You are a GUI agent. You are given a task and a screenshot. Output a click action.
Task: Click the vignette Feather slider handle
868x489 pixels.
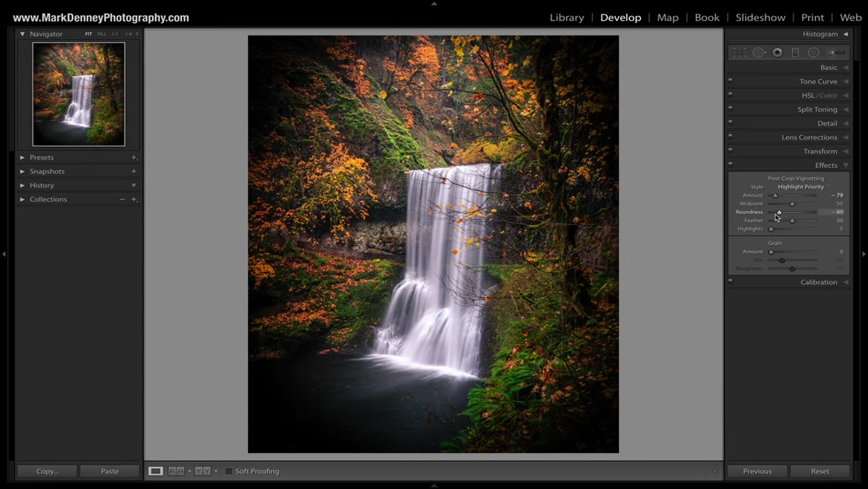point(792,221)
